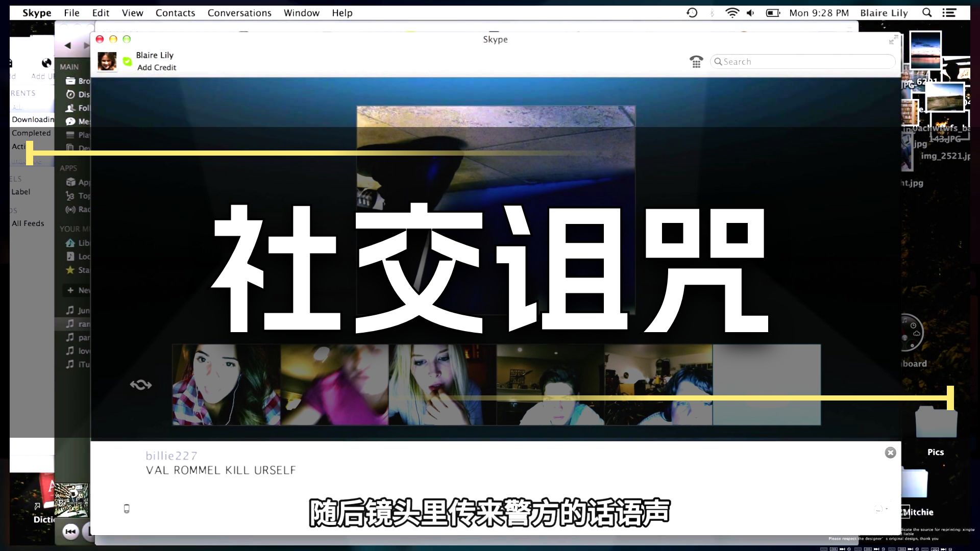Open the Contacts menu
The height and width of the screenshot is (551, 980).
(x=176, y=12)
